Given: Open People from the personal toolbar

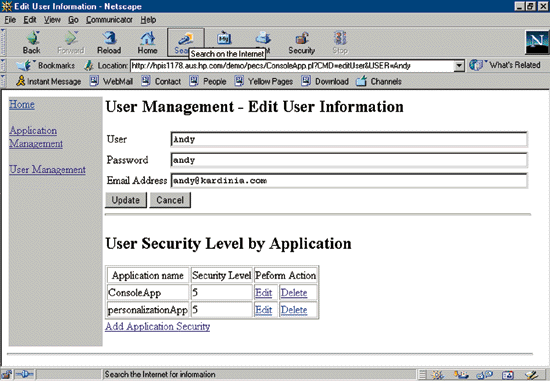Looking at the screenshot, I should point(208,81).
